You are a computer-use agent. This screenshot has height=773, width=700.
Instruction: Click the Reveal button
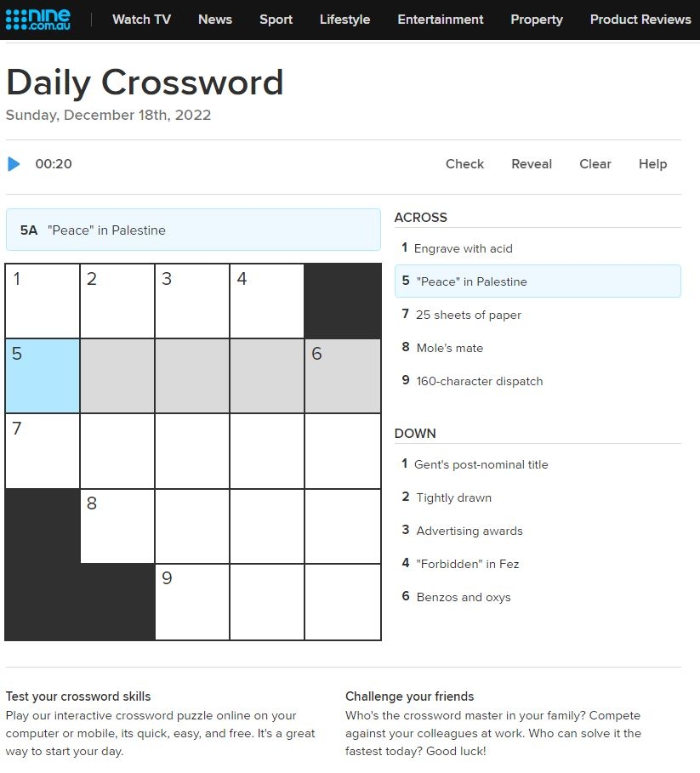click(x=532, y=164)
